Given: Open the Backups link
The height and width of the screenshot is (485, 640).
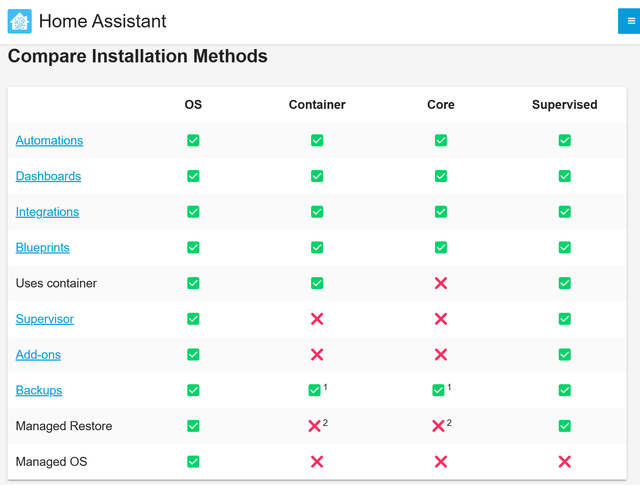Looking at the screenshot, I should coord(36,390).
